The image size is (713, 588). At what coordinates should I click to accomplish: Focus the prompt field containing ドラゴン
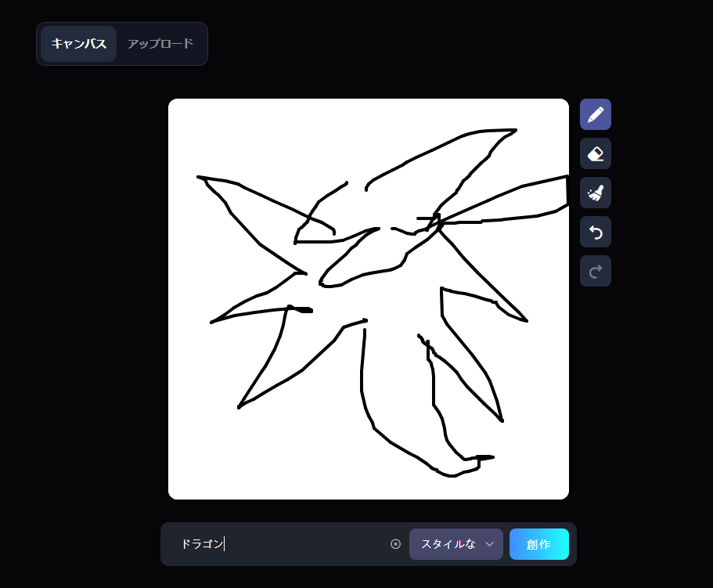(x=297, y=544)
